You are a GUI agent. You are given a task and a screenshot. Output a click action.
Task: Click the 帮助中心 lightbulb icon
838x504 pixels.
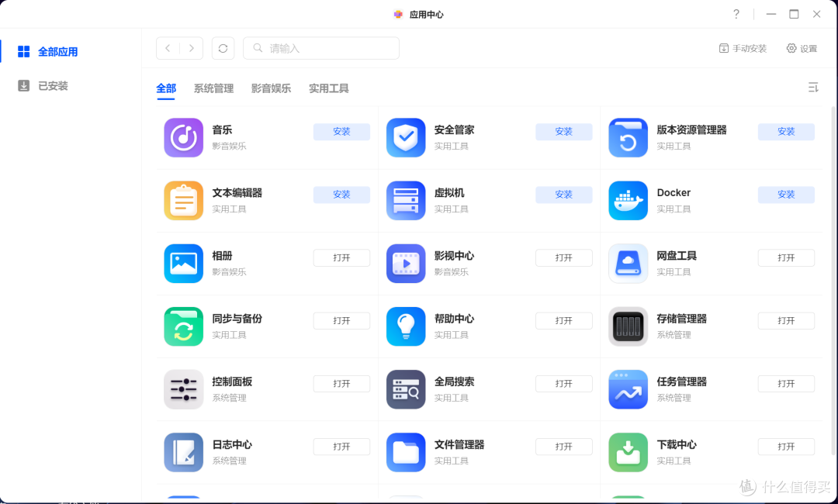[406, 326]
